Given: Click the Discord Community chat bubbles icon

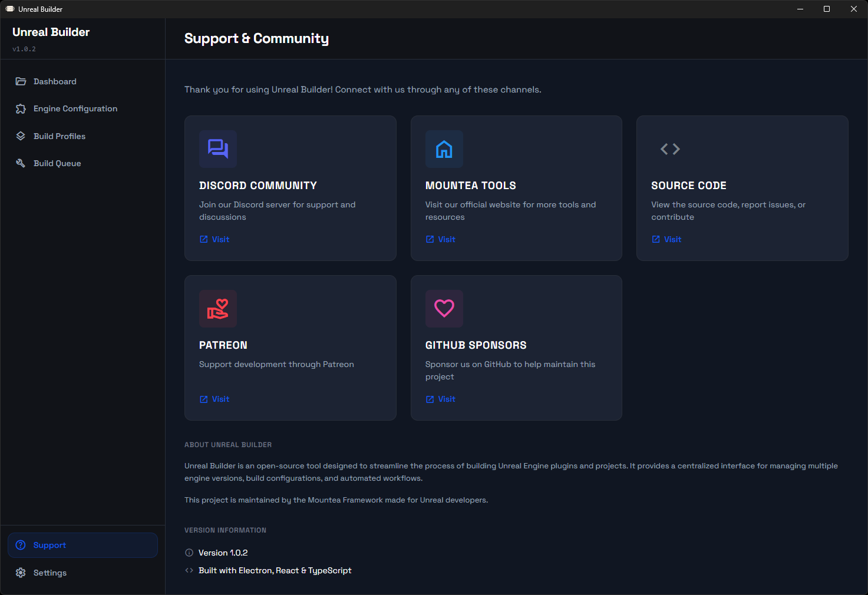Looking at the screenshot, I should click(x=218, y=149).
